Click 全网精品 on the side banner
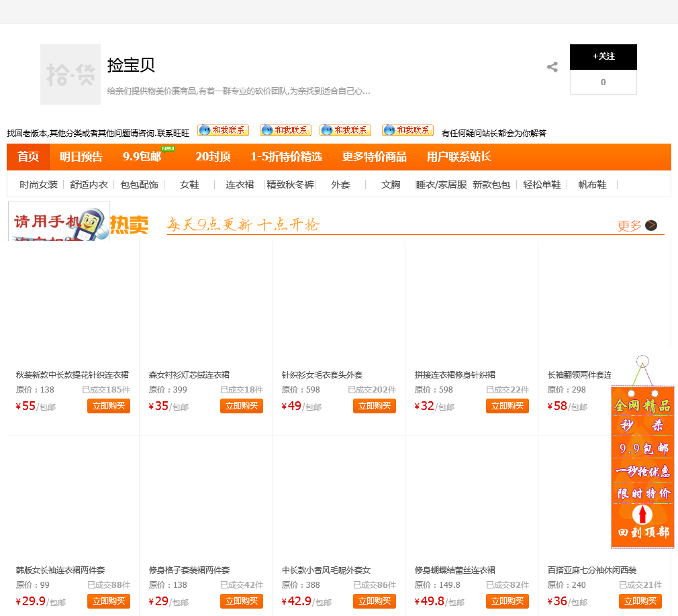The image size is (678, 616). pos(642,406)
